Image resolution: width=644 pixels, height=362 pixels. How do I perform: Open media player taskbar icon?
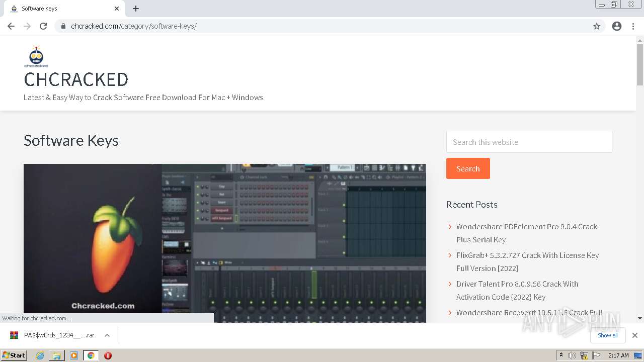pyautogui.click(x=74, y=355)
